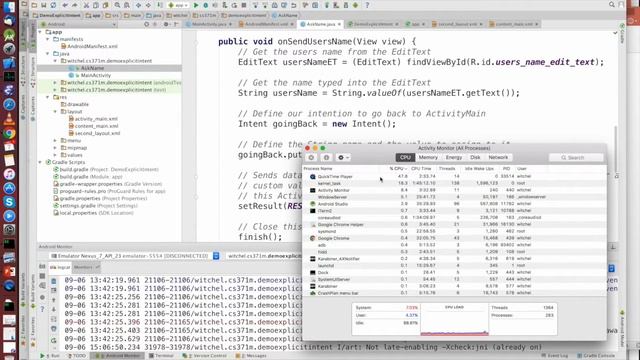Expand the androidTest package node
Viewport: 640px width, 360px height.
click(x=55, y=82)
